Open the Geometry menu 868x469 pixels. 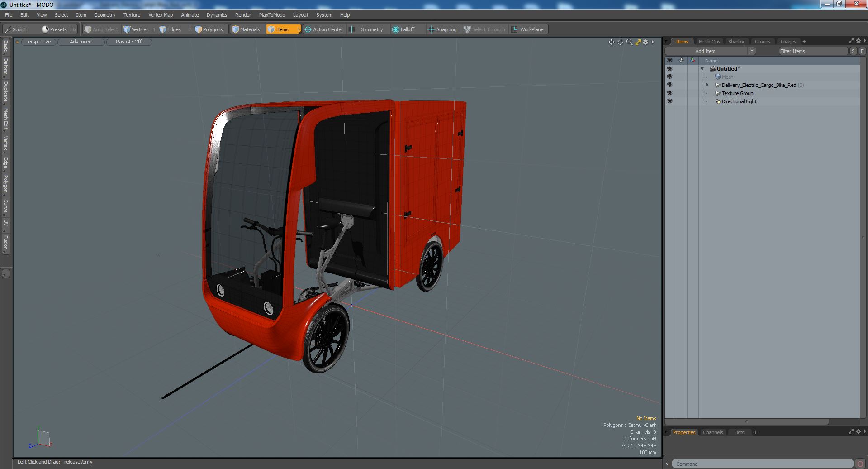104,15
